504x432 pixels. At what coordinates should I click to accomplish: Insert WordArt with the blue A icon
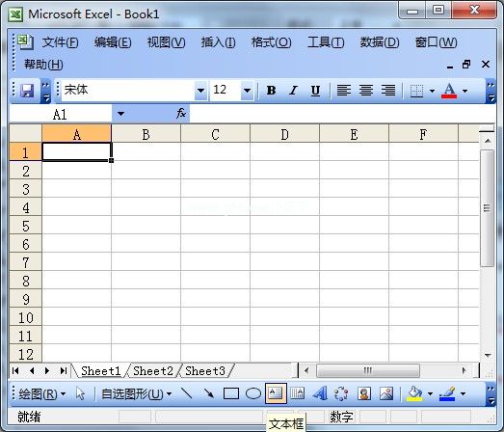(x=320, y=393)
